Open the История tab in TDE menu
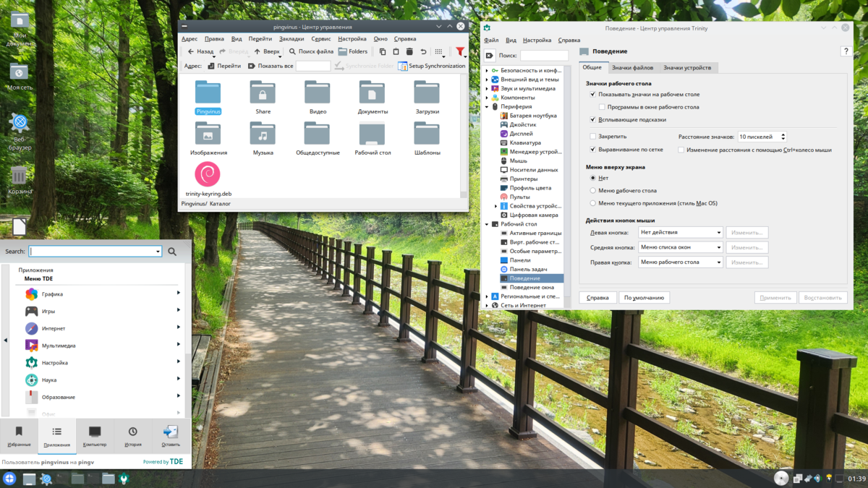Image resolution: width=868 pixels, height=488 pixels. (132, 436)
